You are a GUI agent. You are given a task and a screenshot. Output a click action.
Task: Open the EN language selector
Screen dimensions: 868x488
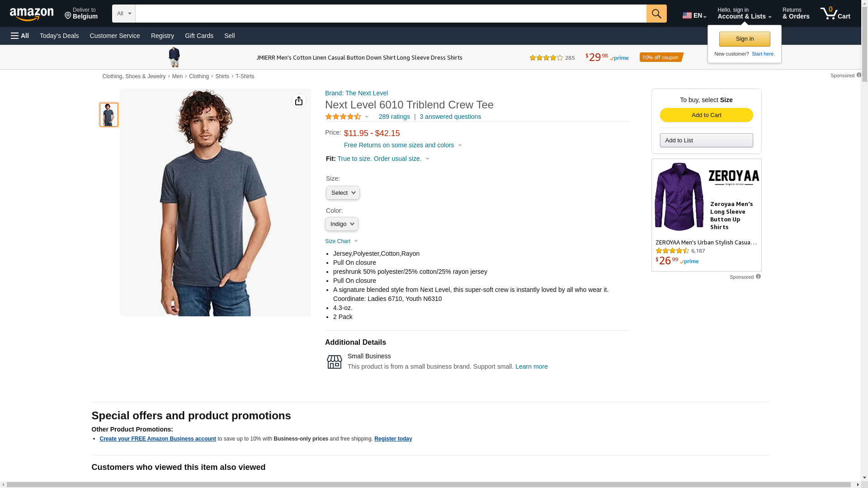tap(694, 15)
